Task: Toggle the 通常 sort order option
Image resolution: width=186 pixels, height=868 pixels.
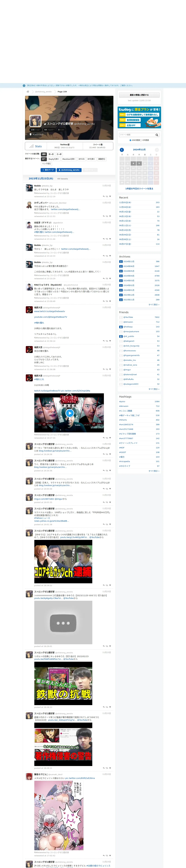Action: (x=44, y=154)
